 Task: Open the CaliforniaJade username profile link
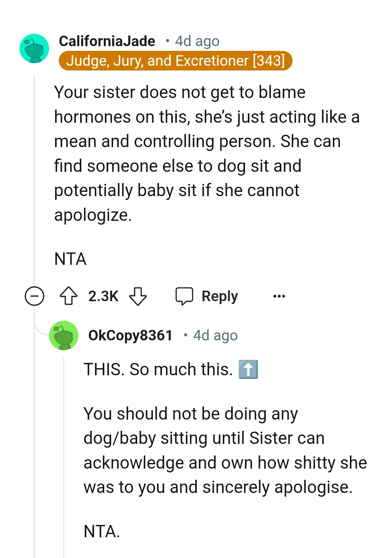click(x=107, y=41)
